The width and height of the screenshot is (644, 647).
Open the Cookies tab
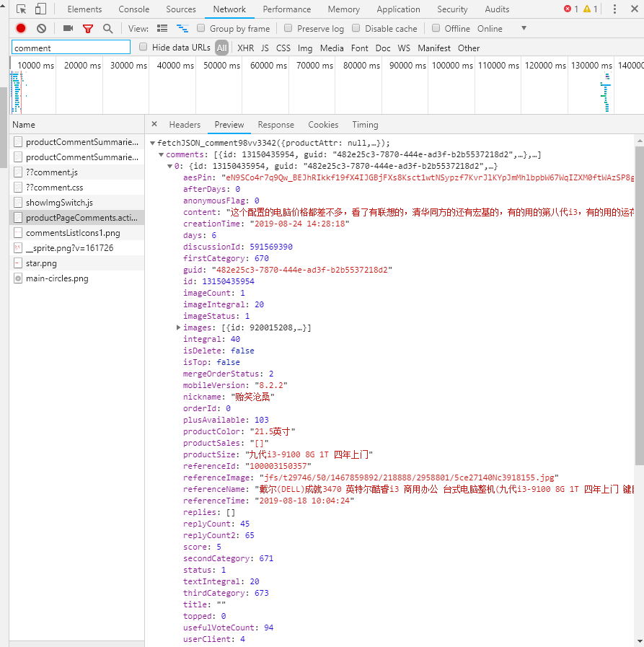323,125
